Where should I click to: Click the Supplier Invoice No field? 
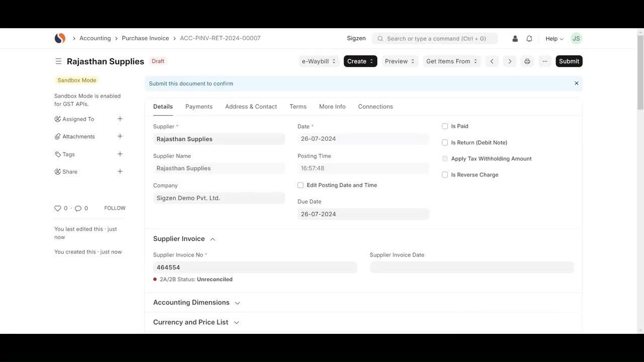[x=255, y=267]
